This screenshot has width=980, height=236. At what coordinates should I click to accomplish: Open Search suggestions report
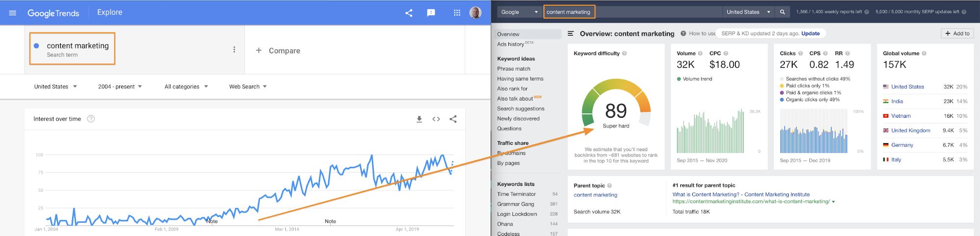(x=521, y=108)
